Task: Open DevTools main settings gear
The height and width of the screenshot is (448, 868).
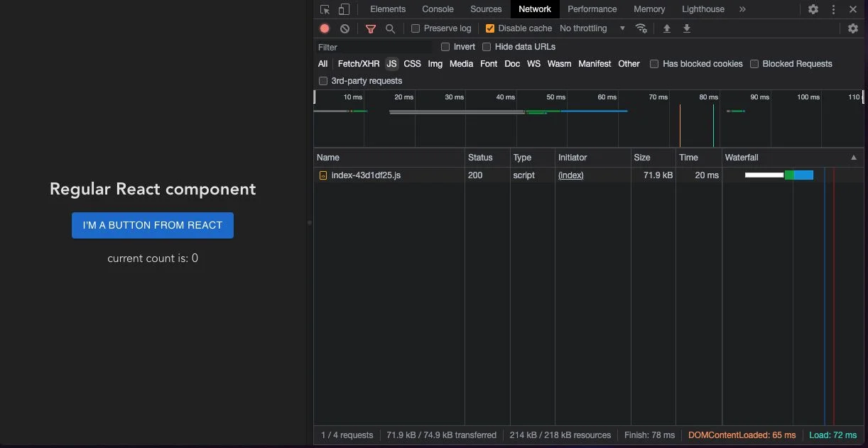Action: click(x=813, y=9)
